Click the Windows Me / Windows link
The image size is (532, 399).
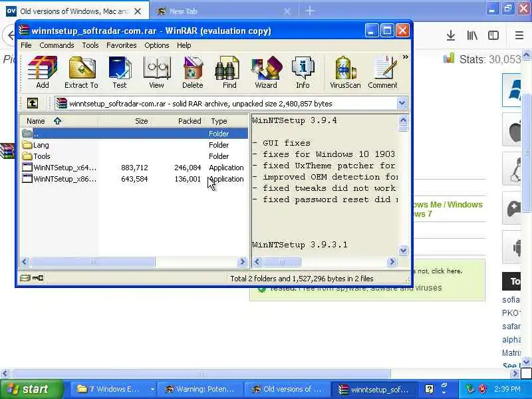tap(447, 205)
